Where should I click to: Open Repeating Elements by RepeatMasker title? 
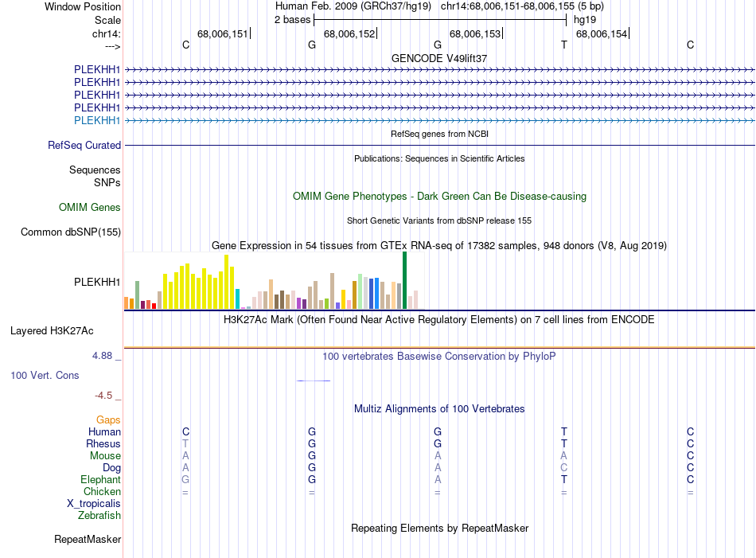439,528
